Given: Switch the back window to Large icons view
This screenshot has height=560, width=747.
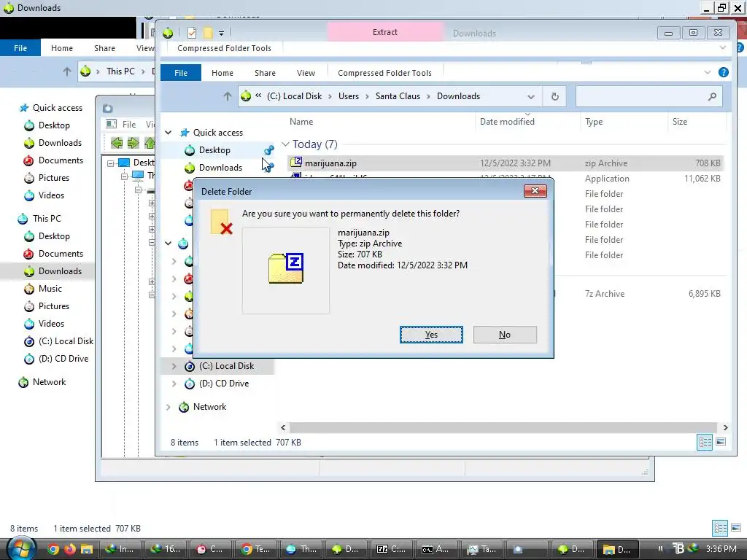Looking at the screenshot, I should pyautogui.click(x=736, y=528).
